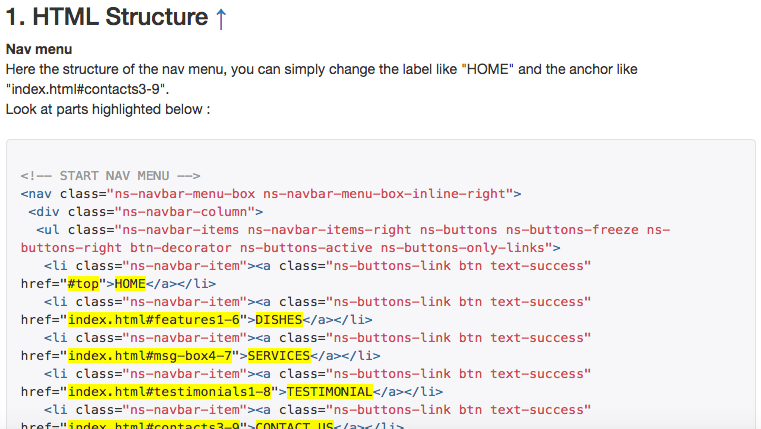The image size is (761, 429).
Task: Click highlighted 'index.html#msg-box4-7' anchor text
Action: coord(150,355)
